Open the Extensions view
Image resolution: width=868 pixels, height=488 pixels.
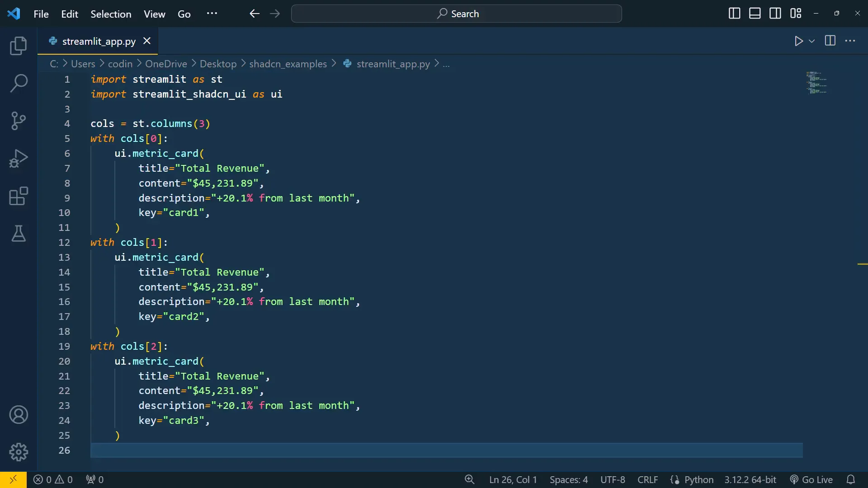click(19, 196)
